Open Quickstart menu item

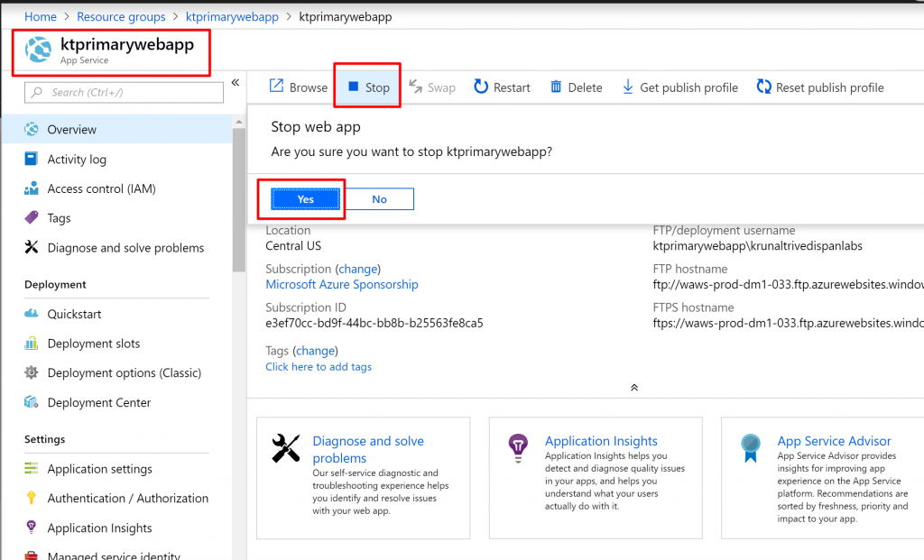[x=117, y=314]
